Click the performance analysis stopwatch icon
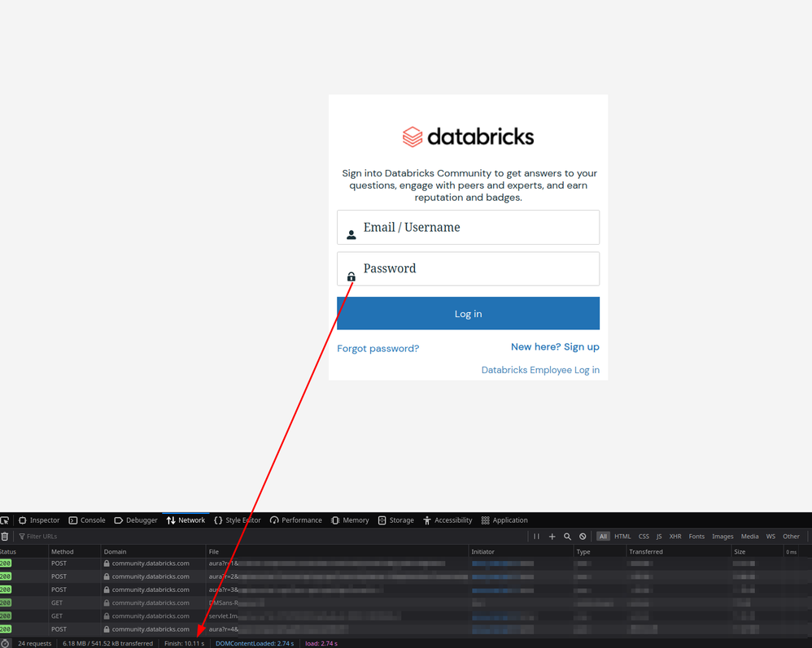This screenshot has width=812, height=648. (5, 643)
